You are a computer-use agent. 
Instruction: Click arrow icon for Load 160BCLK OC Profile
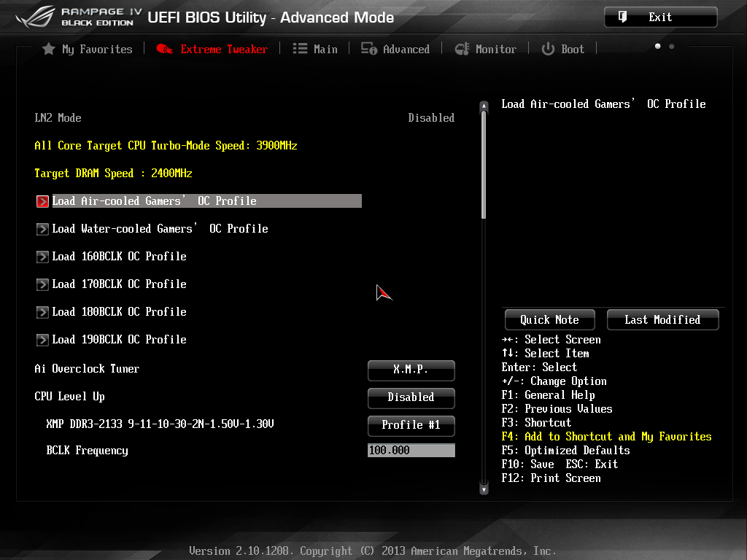pos(42,257)
